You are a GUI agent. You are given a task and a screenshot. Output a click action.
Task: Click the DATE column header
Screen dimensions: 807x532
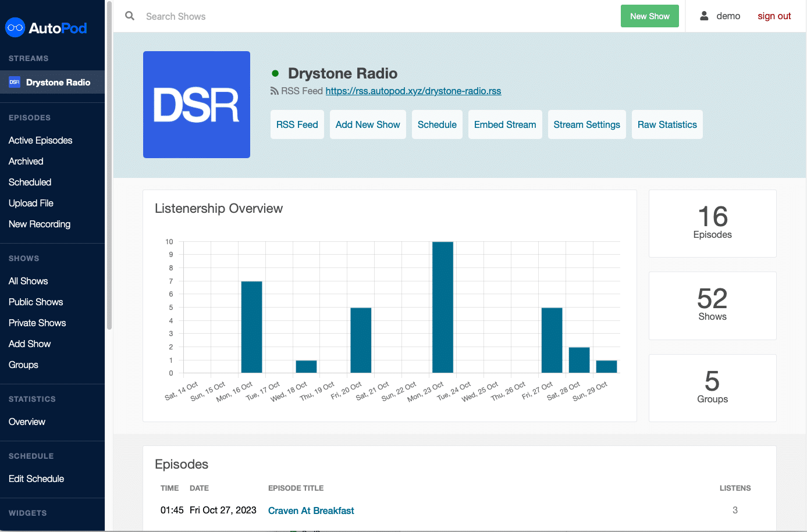[x=199, y=488]
